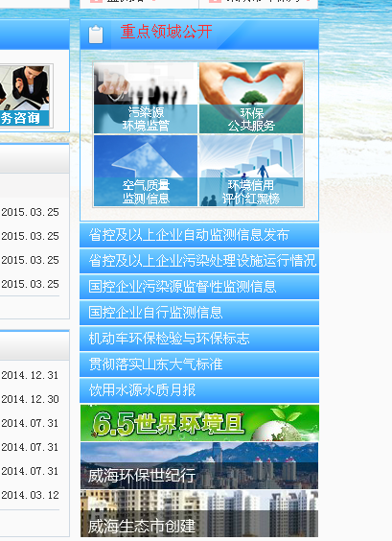Click the 6.5世界环境日 green banner
This screenshot has height=541, width=392.
pos(199,423)
